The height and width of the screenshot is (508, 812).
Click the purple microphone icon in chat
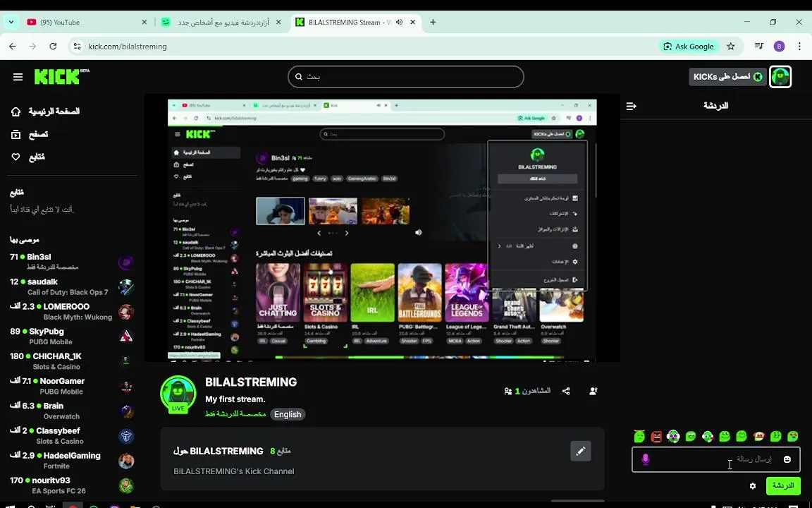[645, 459]
